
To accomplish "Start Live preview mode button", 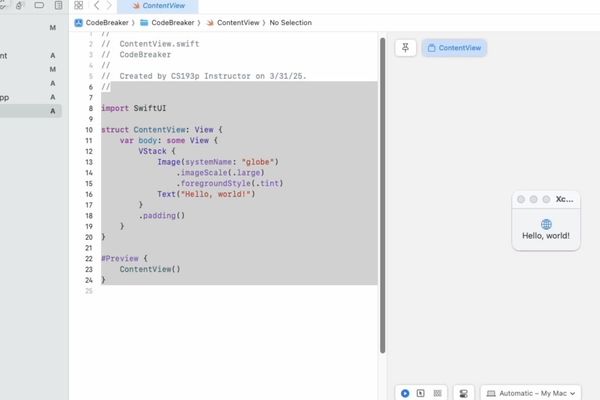I will pyautogui.click(x=405, y=393).
